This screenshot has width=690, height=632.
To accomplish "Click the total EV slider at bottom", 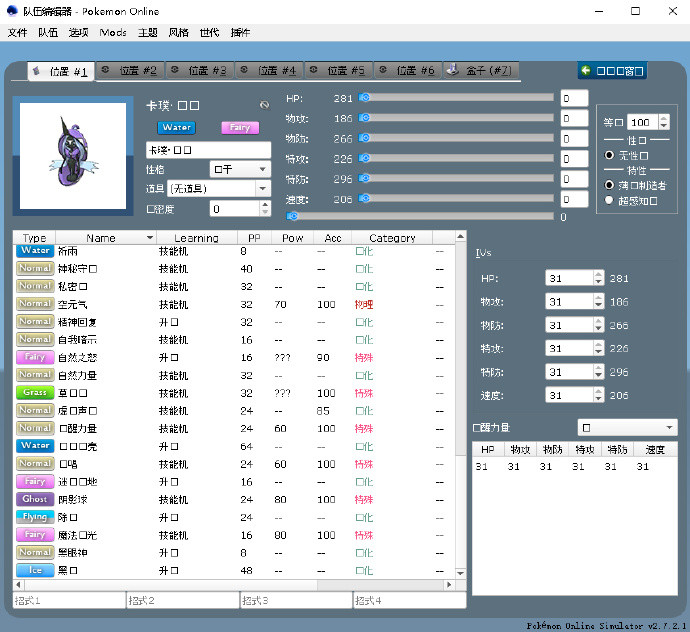I will pos(420,216).
